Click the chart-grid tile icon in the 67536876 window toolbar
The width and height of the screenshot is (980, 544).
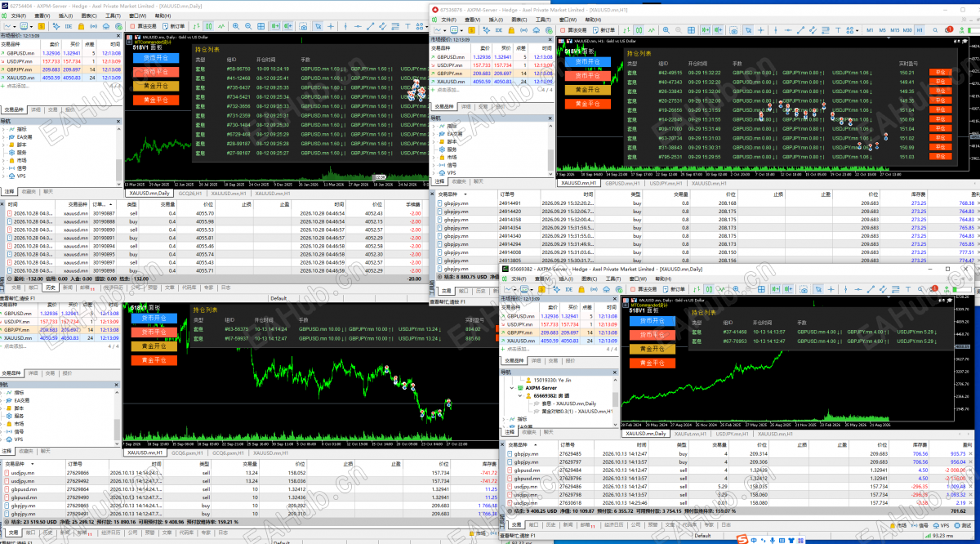[691, 29]
